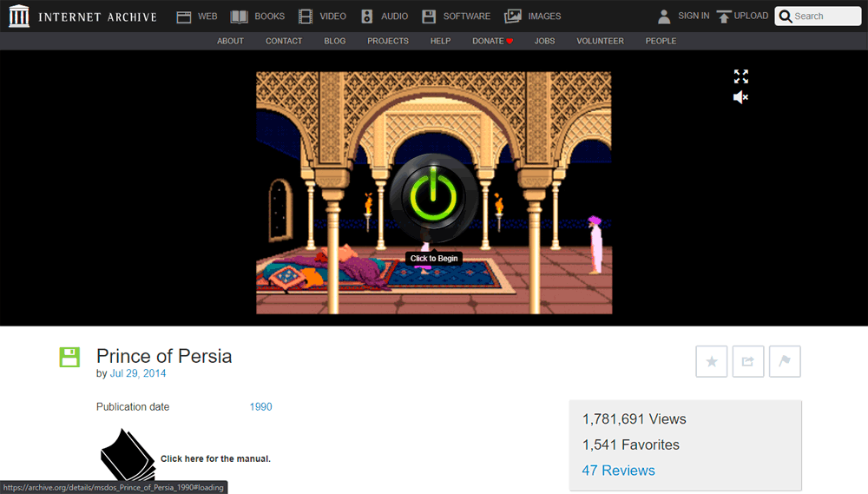
Task: Enter fullscreen with the expand icon
Action: pos(740,76)
